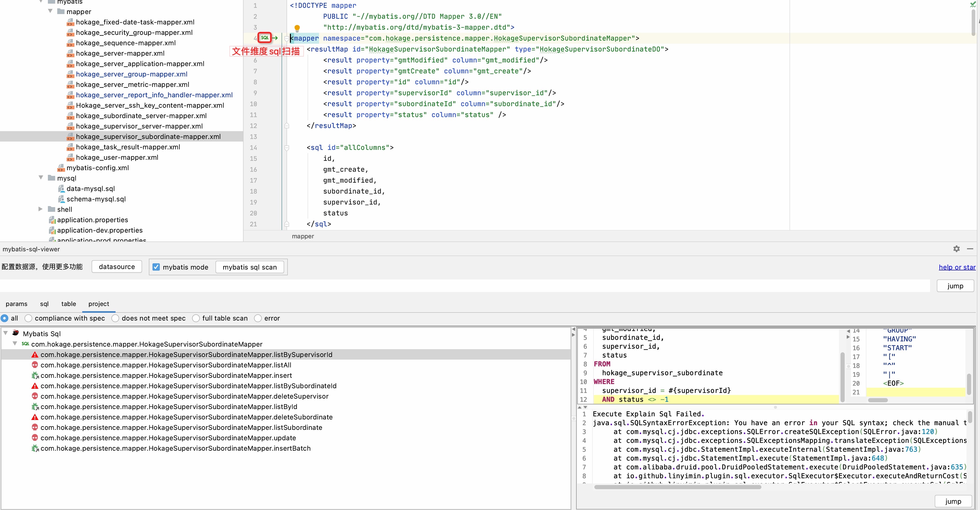Image resolution: width=980 pixels, height=510 pixels.
Task: Click the green bug icon beside insert
Action: point(35,375)
